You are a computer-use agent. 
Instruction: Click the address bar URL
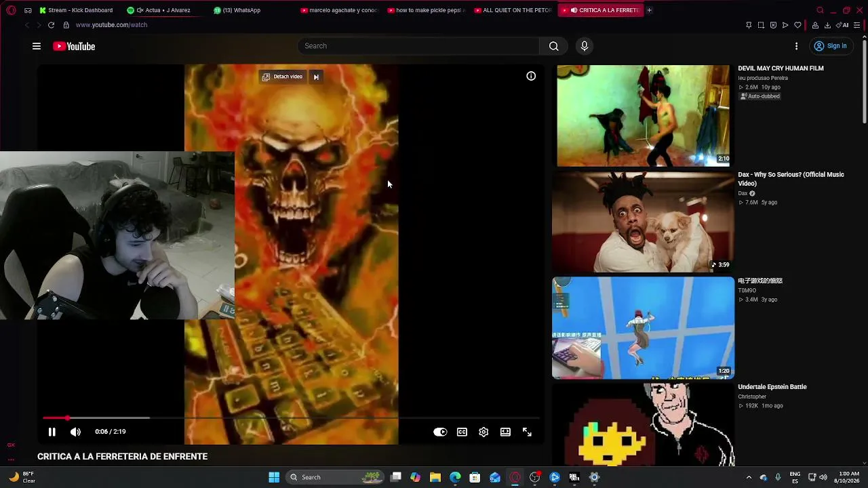pyautogui.click(x=111, y=25)
